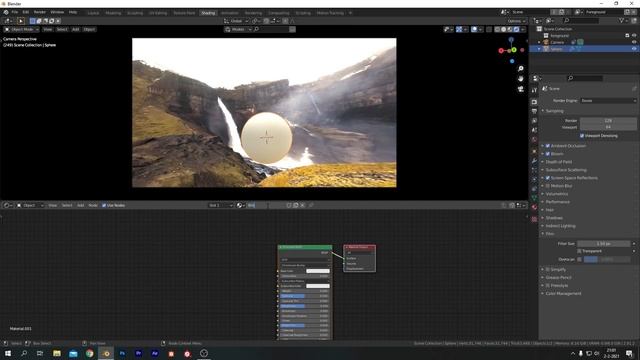This screenshot has height=360, width=640.
Task: Switch to rendered viewport shading
Action: [x=517, y=29]
